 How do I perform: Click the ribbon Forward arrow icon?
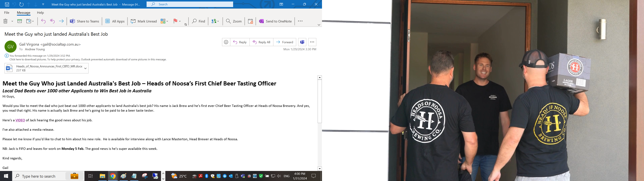(x=61, y=21)
